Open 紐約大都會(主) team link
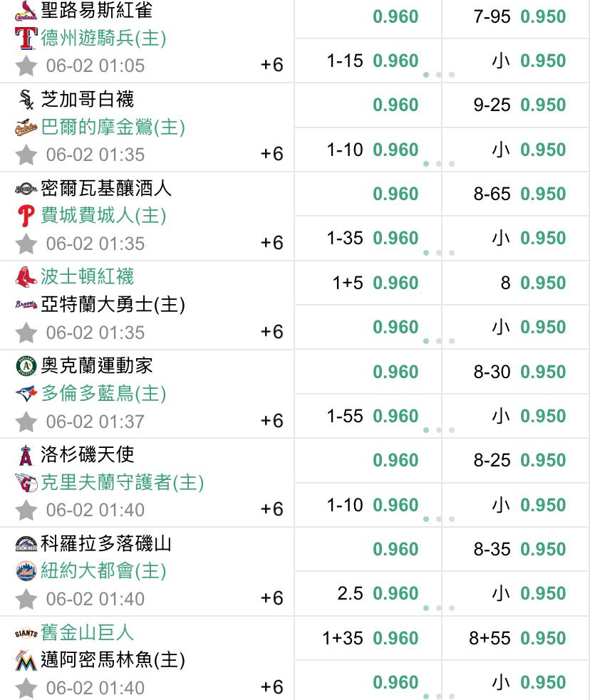 tap(103, 571)
